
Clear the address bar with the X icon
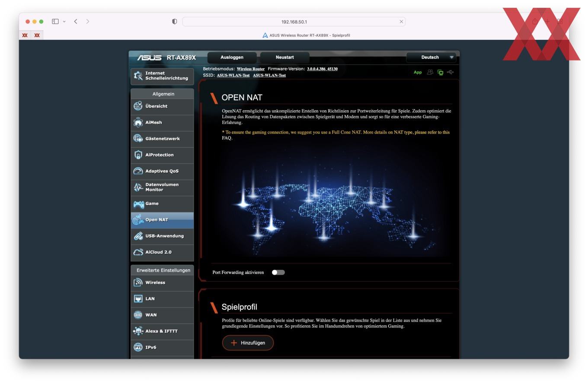click(401, 22)
